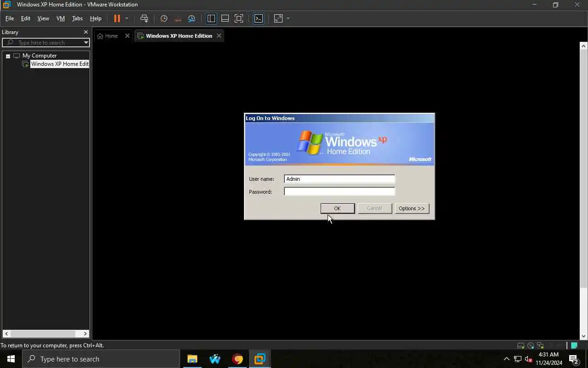Open the blue W app on taskbar
The height and width of the screenshot is (368, 588).
point(215,359)
